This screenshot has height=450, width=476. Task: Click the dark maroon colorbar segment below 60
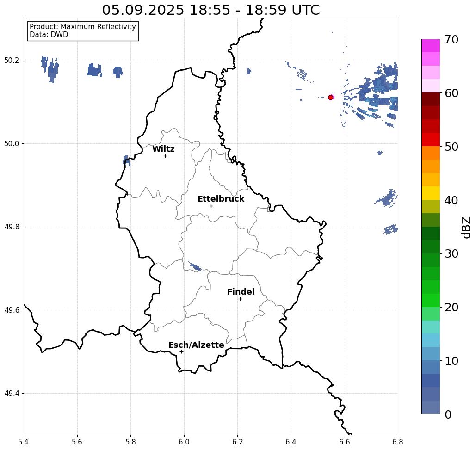[x=431, y=99]
